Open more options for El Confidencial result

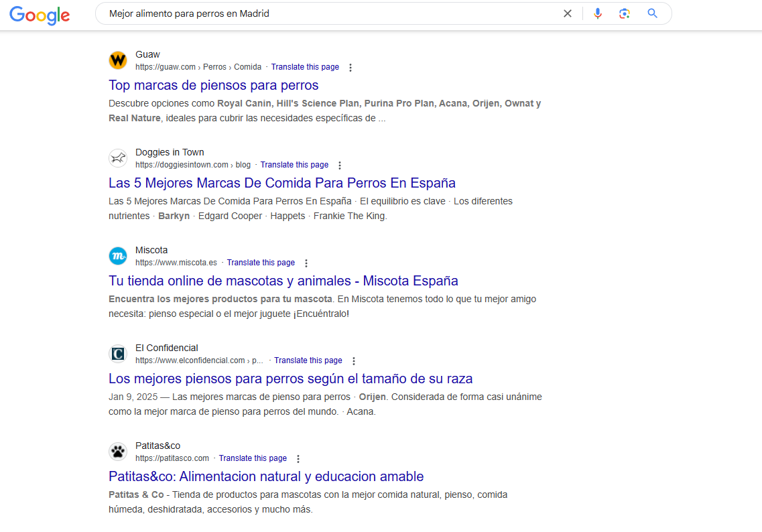(354, 361)
